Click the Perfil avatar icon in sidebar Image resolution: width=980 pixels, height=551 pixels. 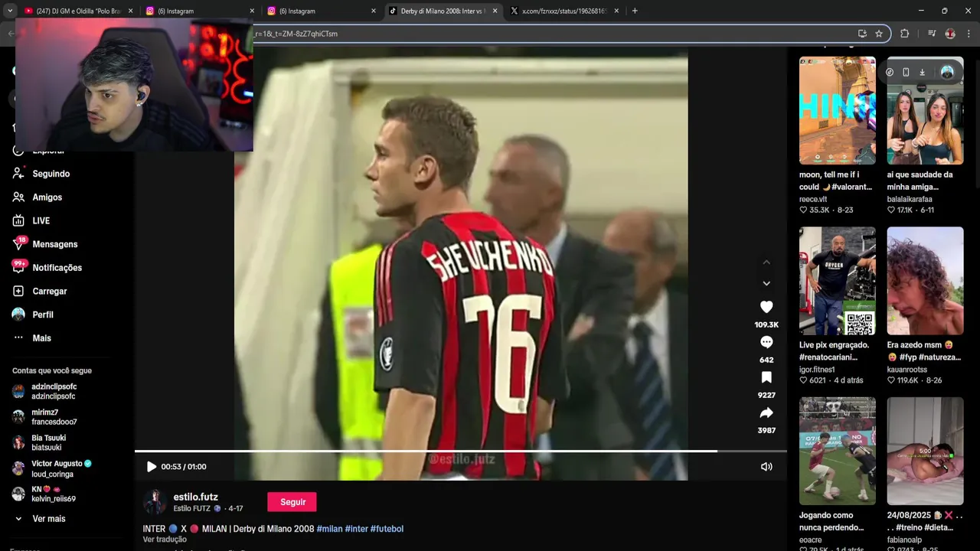(18, 315)
